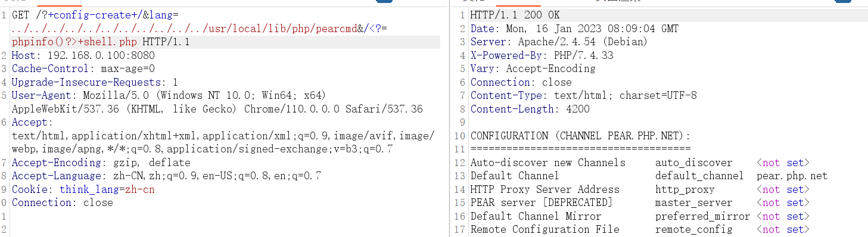The image size is (868, 237).
Task: Click the http_proxy config key
Action: point(685,189)
